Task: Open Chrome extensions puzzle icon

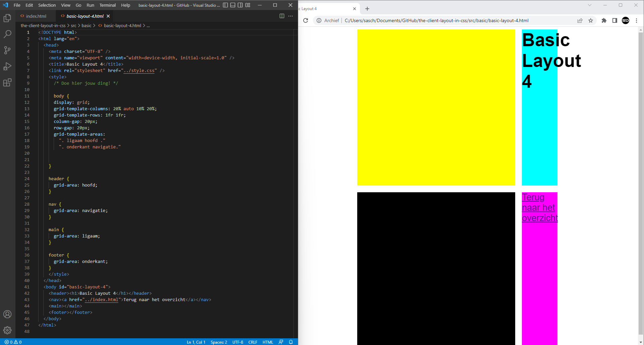Action: [x=604, y=20]
